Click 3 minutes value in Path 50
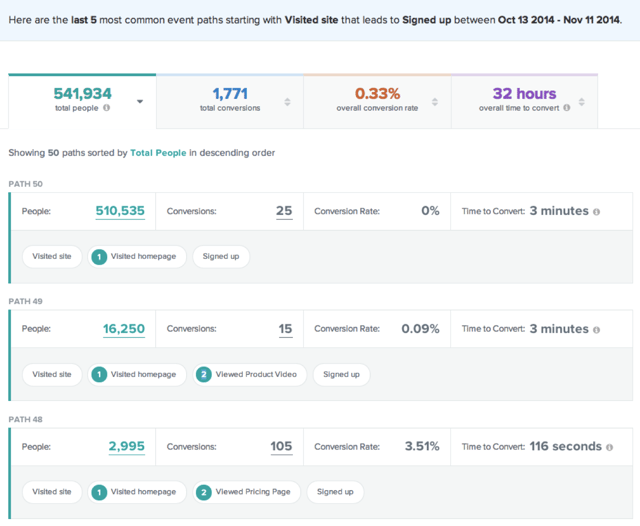 click(559, 211)
